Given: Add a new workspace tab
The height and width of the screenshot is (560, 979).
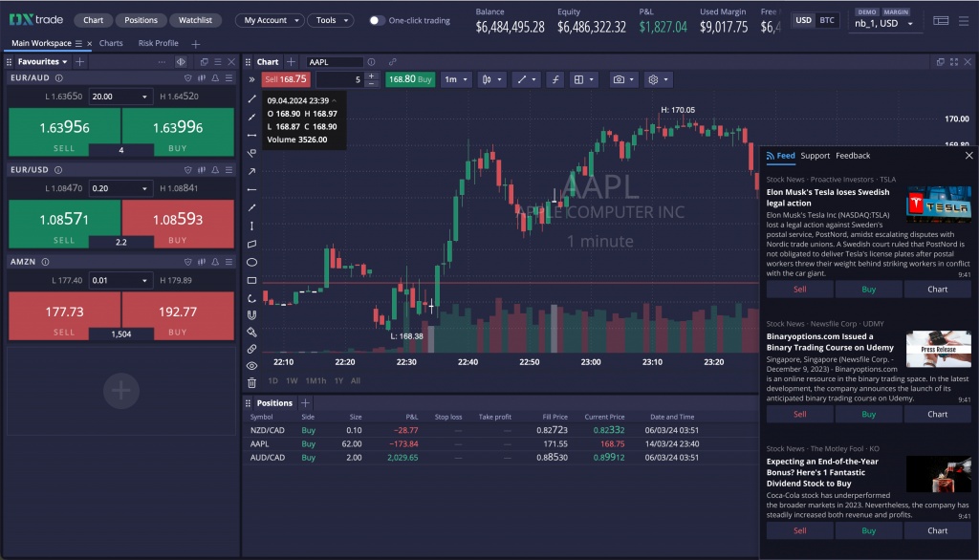Looking at the screenshot, I should 195,44.
